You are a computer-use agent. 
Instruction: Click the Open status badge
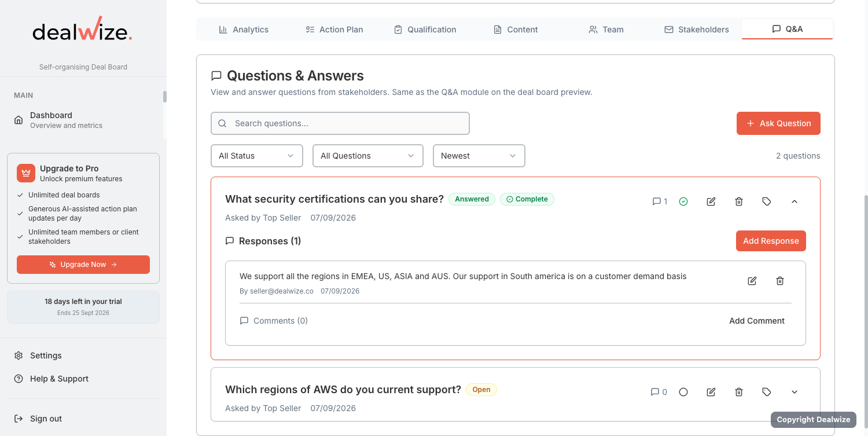[x=481, y=390]
